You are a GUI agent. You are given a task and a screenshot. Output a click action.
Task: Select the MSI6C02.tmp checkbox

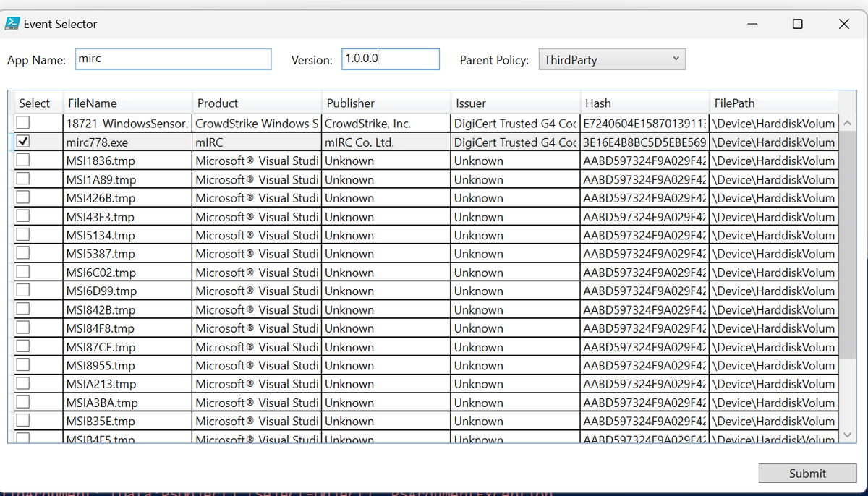[23, 272]
